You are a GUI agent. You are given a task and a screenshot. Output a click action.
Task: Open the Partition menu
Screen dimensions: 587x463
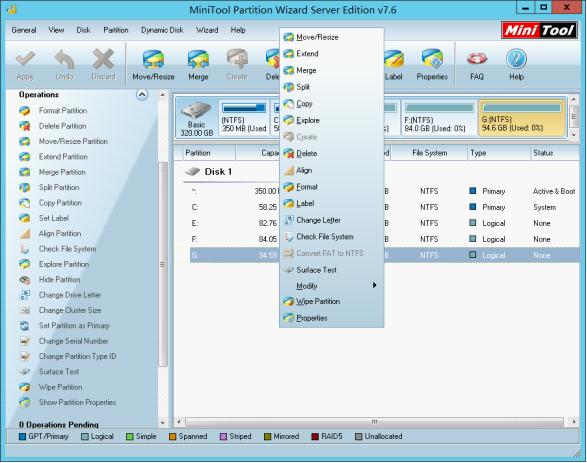pos(116,30)
